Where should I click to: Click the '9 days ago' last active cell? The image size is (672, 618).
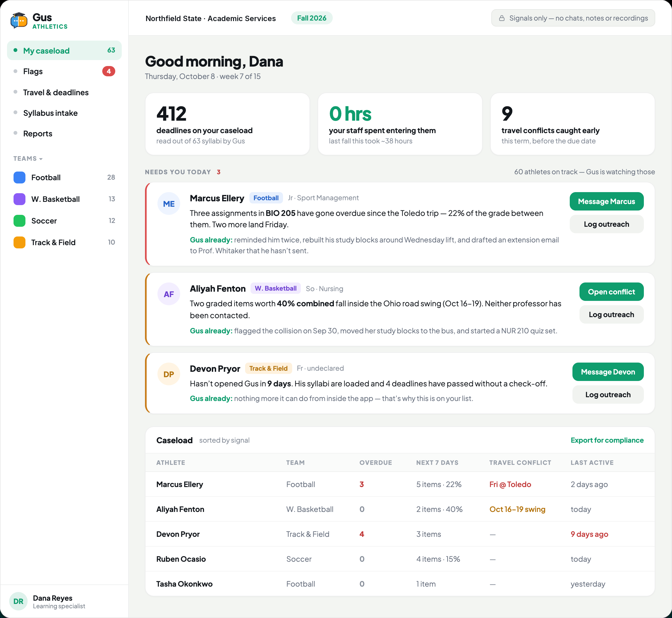tap(589, 534)
